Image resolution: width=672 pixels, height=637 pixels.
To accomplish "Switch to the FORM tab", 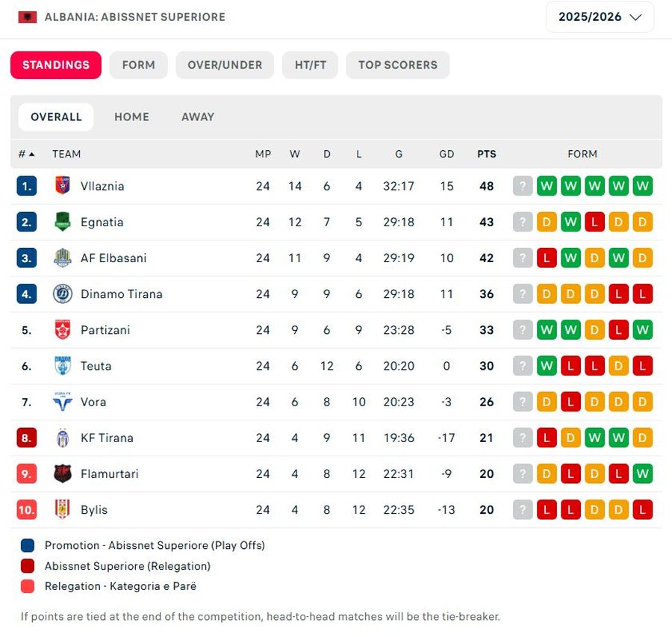I will (138, 65).
